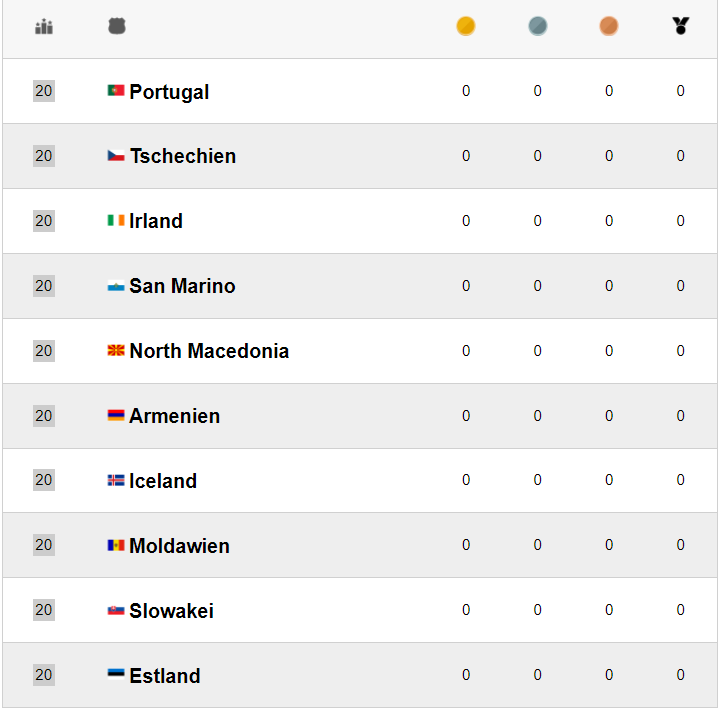Open the Portugal country link
The image size is (721, 711).
tap(169, 92)
